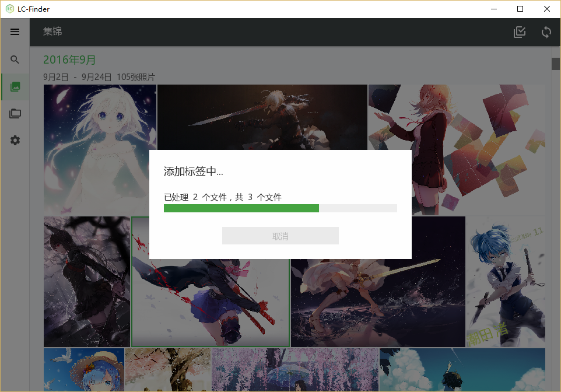561x392 pixels.
Task: Open the white-haired girl thumbnail
Action: point(100,150)
